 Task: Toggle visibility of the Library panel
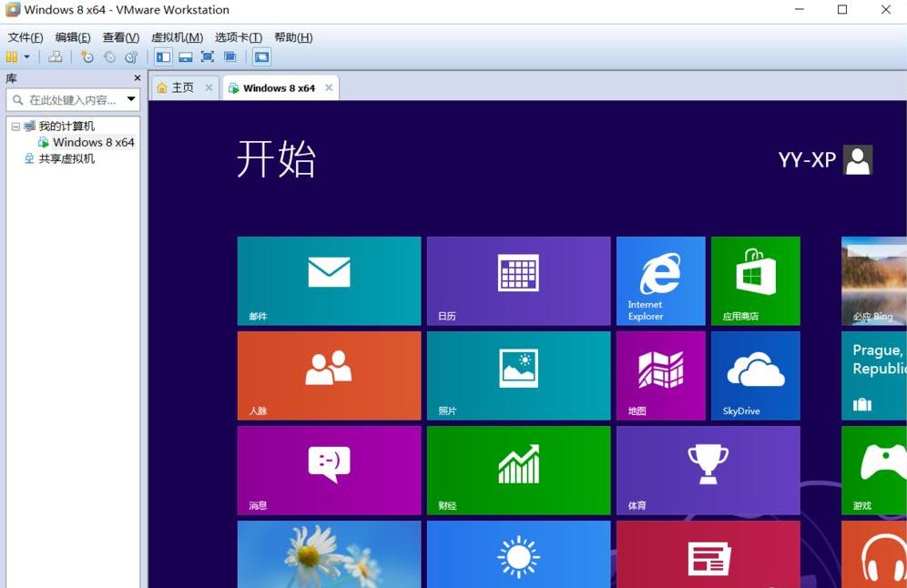pos(162,56)
